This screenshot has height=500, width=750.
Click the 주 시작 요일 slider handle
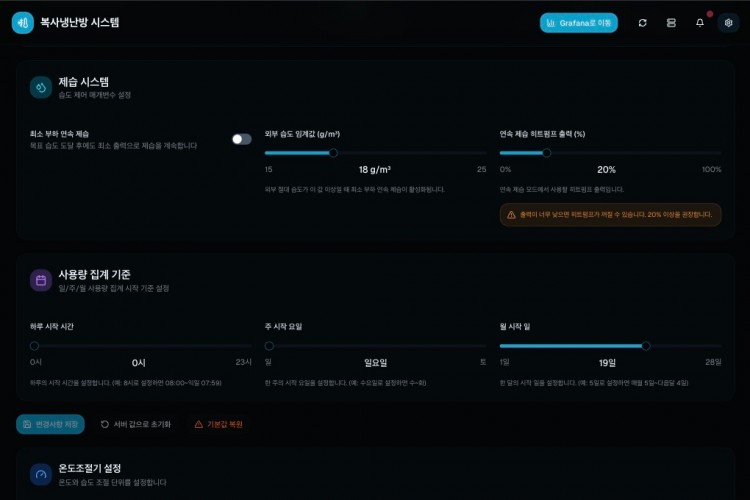click(x=269, y=346)
